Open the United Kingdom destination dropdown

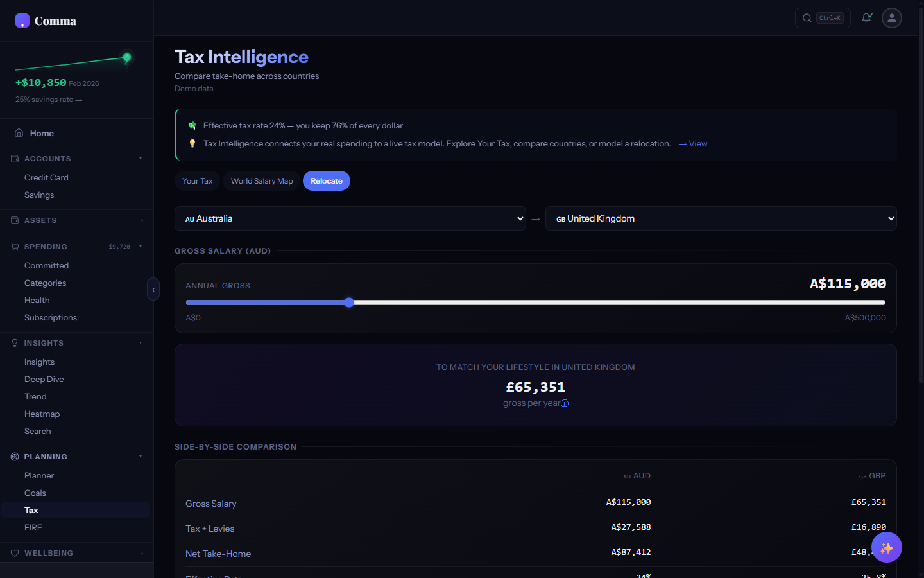pyautogui.click(x=721, y=218)
